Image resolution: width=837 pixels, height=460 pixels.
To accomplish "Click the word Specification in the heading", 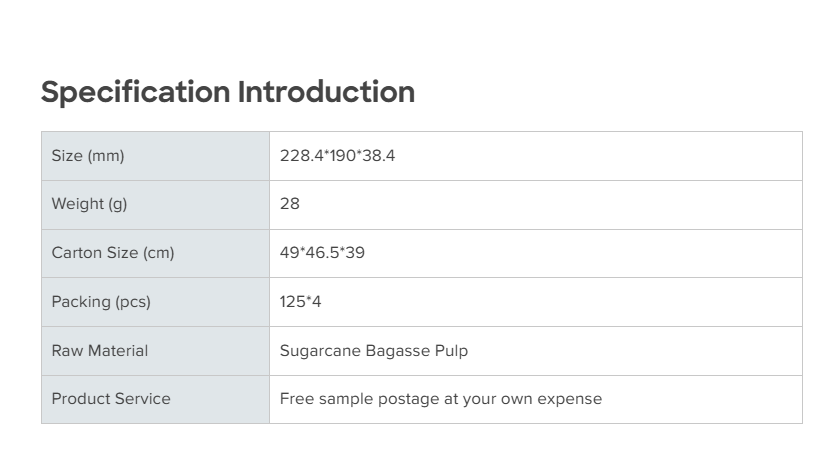I will coord(135,92).
